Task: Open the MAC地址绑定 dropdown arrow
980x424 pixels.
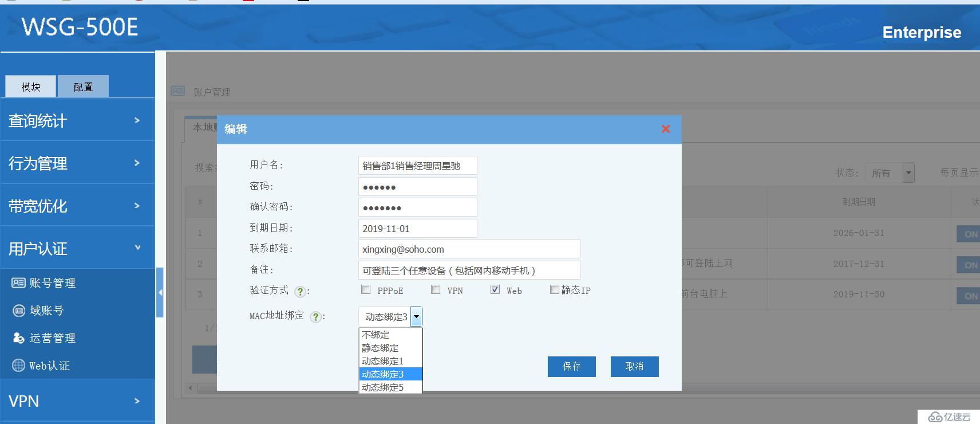Action: pyautogui.click(x=416, y=316)
